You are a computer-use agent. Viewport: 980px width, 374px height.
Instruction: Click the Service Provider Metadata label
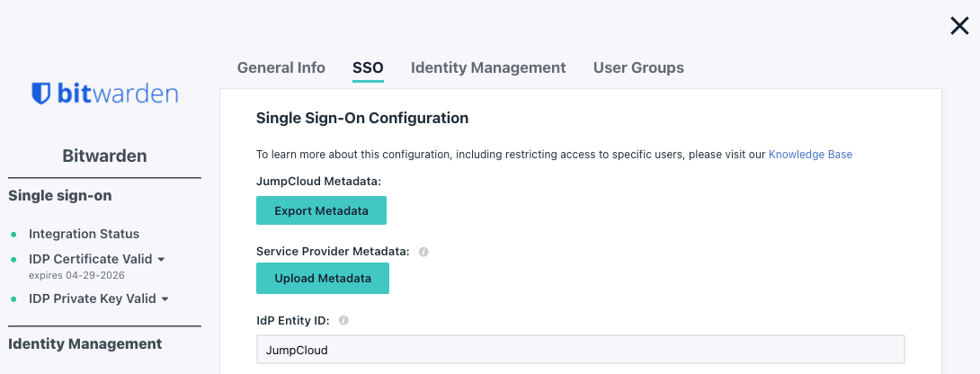333,252
